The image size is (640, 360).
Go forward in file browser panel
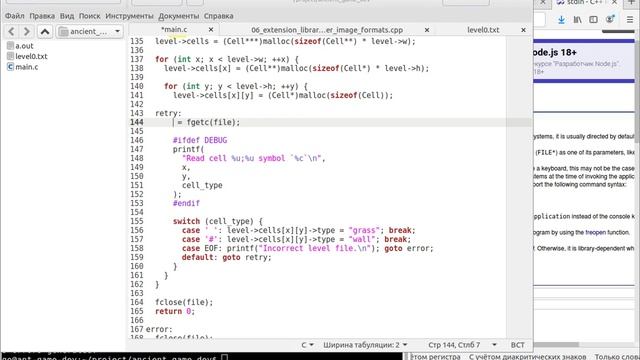tap(27, 31)
